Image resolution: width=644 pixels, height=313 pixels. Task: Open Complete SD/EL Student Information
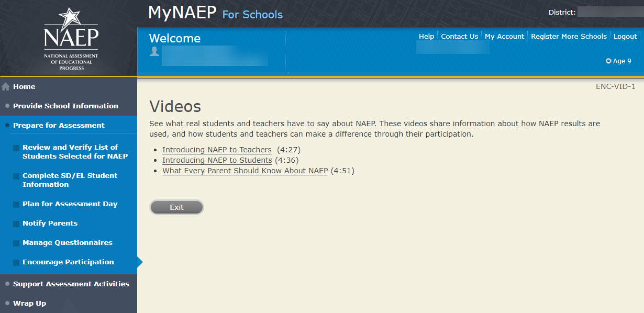[70, 180]
